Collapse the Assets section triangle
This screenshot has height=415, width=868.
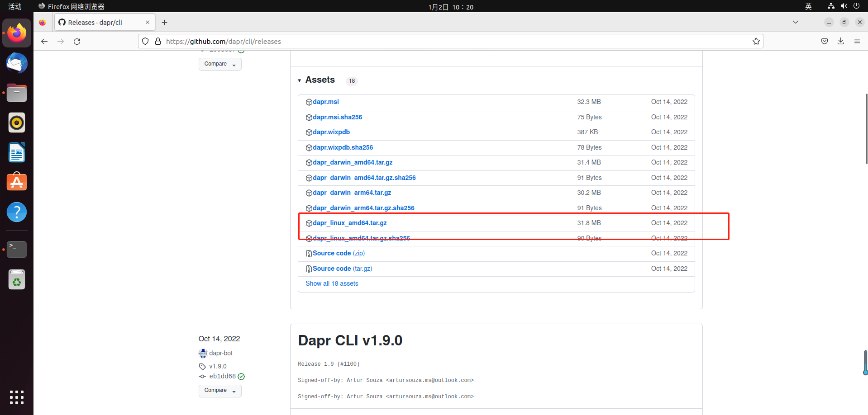point(300,80)
